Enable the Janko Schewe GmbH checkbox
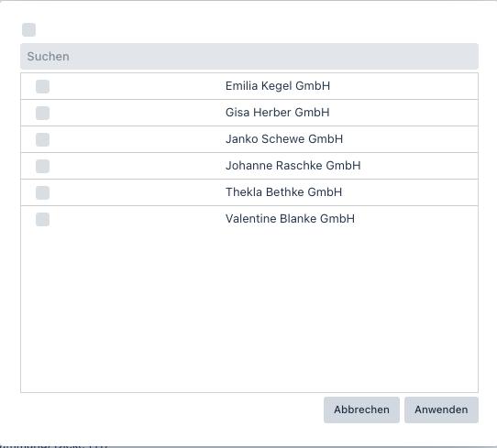The height and width of the screenshot is (448, 497). pyautogui.click(x=42, y=139)
